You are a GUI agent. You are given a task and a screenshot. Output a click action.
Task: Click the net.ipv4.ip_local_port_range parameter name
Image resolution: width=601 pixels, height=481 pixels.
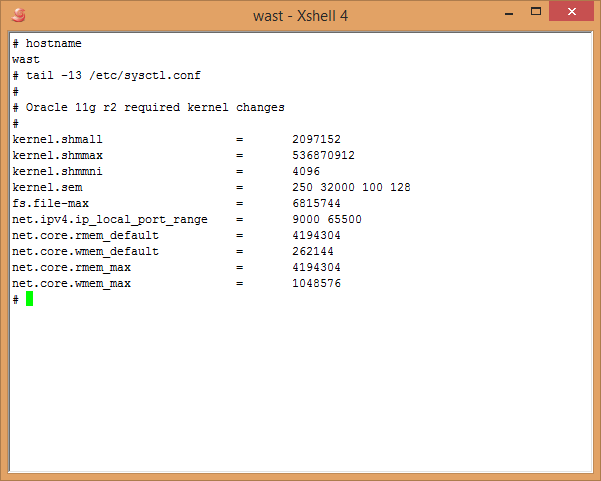(x=112, y=219)
